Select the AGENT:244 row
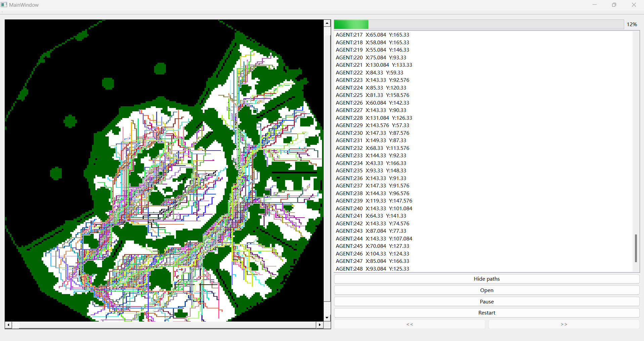Viewport: 644px width, 341px height. click(484, 238)
